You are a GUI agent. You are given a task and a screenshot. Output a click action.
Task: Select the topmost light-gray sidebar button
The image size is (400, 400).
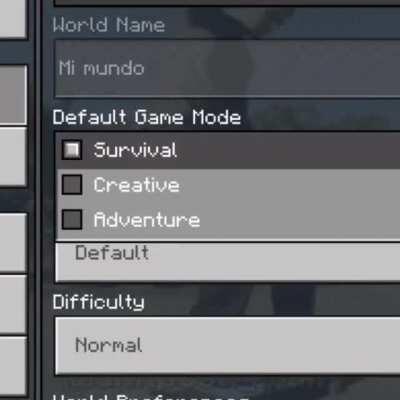tap(13, 19)
